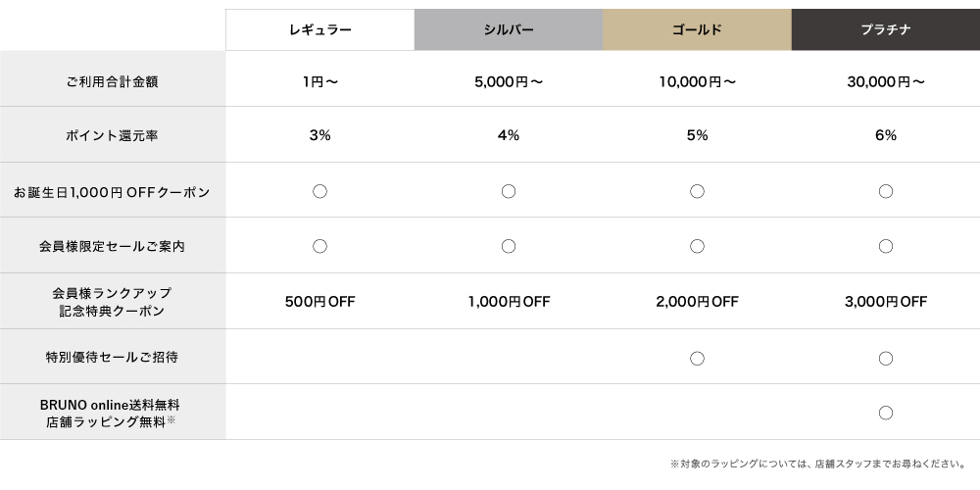980x490 pixels.
Task: Select the プラチナ rank header tab
Action: 886,29
